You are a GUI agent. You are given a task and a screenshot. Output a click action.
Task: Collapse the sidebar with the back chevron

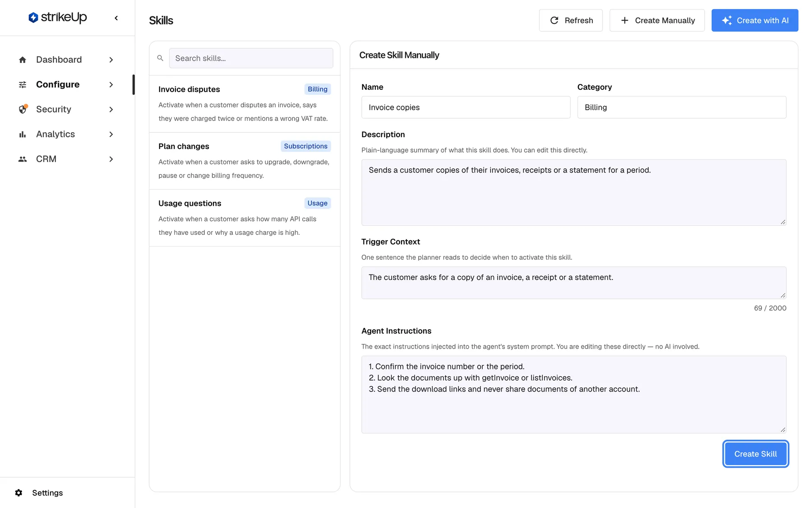click(x=116, y=18)
